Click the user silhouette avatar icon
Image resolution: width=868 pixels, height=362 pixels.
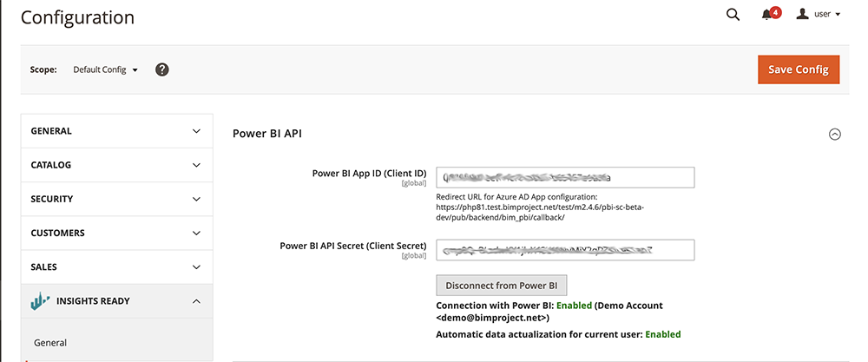(803, 14)
